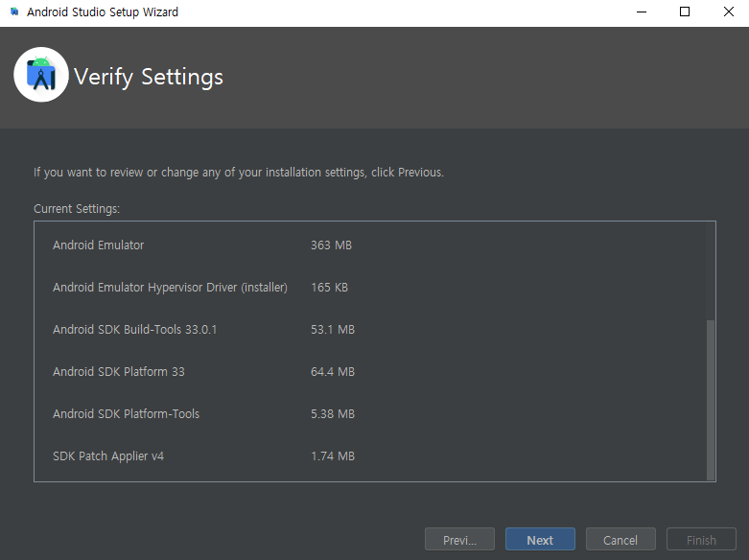Click the review installation settings instruction text
The width and height of the screenshot is (749, 560).
[x=239, y=173]
